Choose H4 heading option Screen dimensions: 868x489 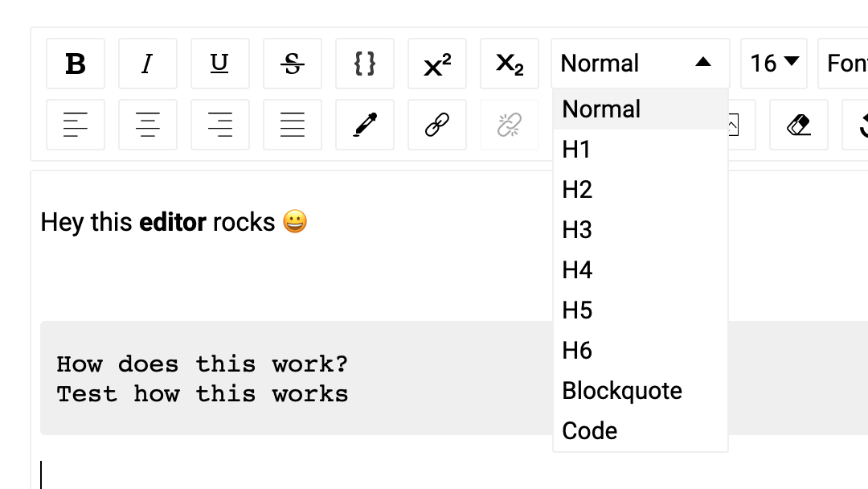coord(641,270)
